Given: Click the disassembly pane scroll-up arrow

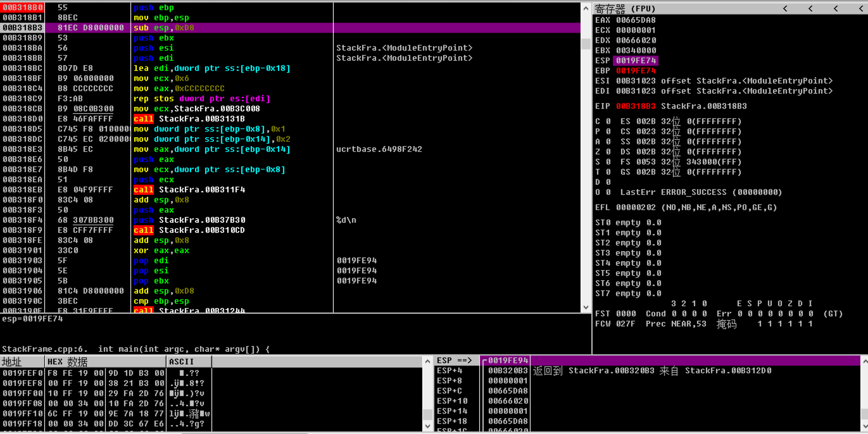Looking at the screenshot, I should tap(586, 8).
